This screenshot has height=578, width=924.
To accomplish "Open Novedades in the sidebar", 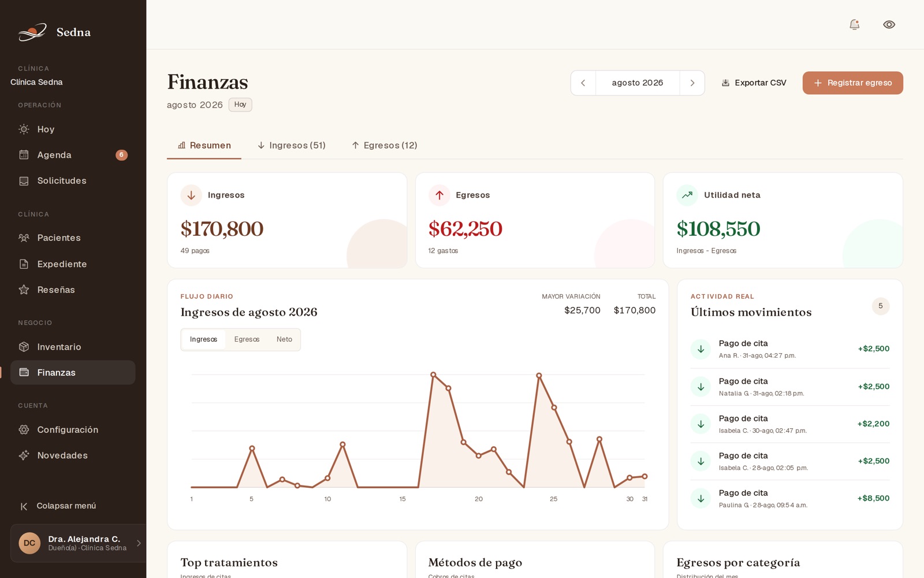I will [x=73, y=455].
